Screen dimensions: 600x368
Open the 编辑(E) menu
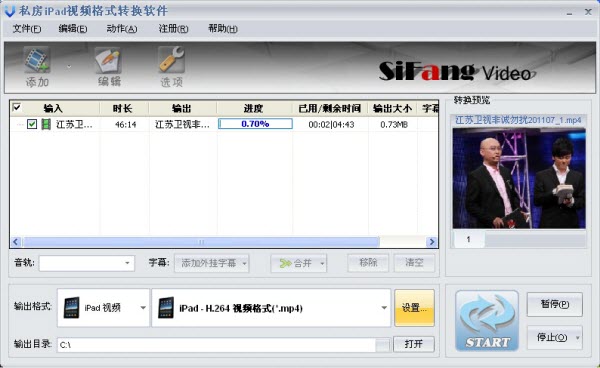point(73,29)
